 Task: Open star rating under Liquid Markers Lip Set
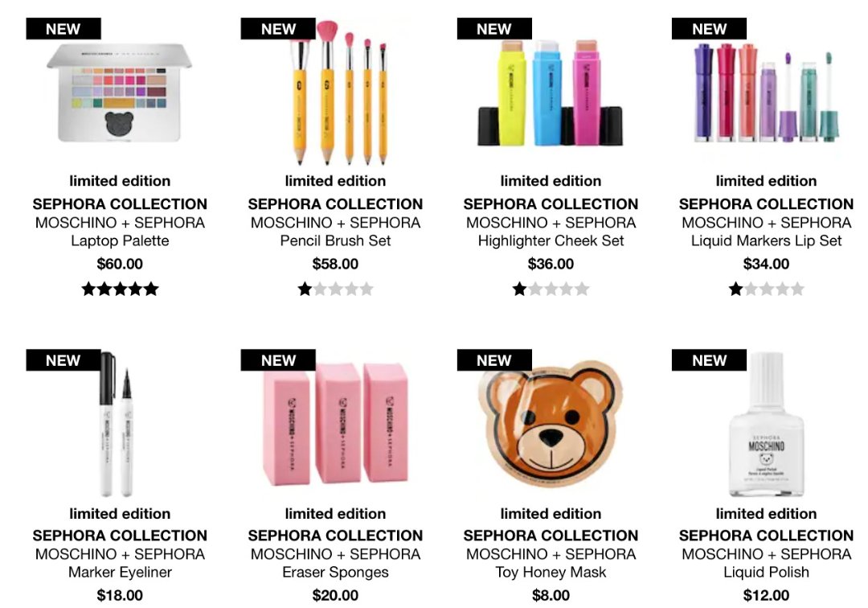(x=766, y=289)
